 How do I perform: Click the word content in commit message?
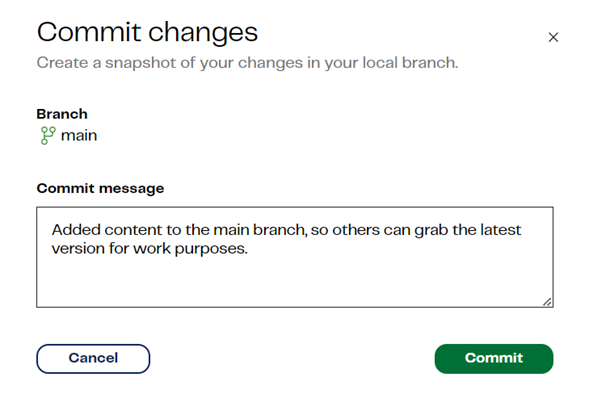pos(133,229)
